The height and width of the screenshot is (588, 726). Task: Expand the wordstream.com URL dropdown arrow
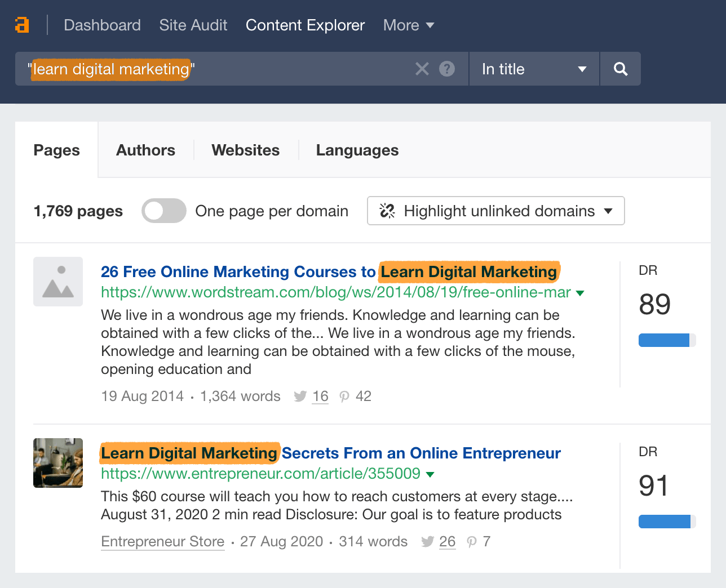click(x=581, y=293)
